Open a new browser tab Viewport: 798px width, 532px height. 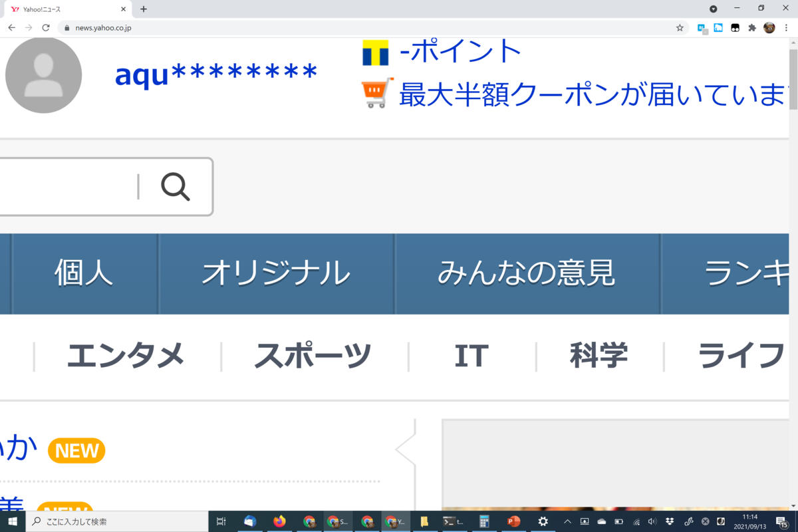[x=144, y=9]
